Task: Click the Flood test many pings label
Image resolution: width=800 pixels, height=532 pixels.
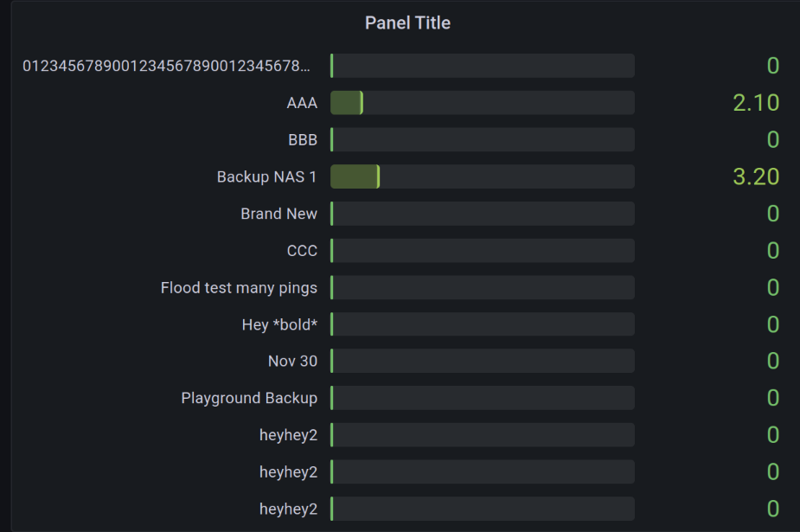Action: pyautogui.click(x=239, y=288)
